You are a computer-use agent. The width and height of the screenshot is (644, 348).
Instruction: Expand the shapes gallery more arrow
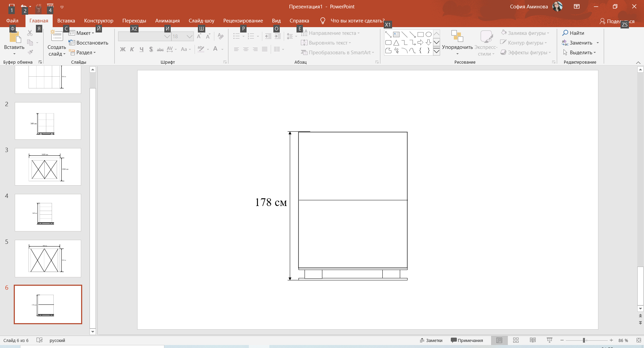[x=436, y=51]
